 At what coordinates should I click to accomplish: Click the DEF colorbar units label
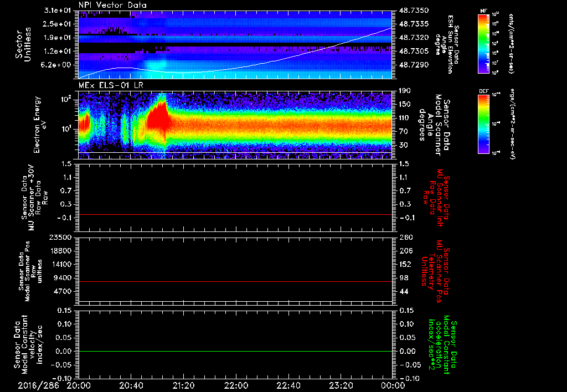513,124
